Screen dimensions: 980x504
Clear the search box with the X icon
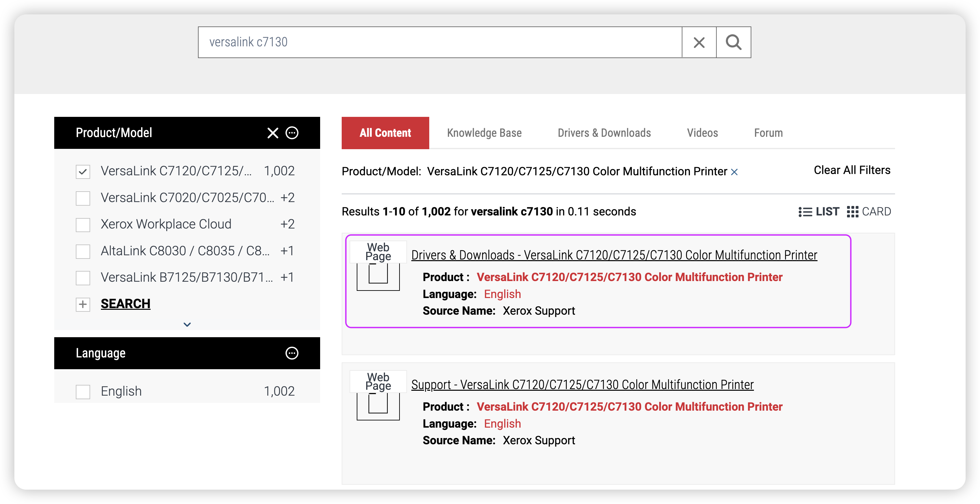(x=699, y=42)
